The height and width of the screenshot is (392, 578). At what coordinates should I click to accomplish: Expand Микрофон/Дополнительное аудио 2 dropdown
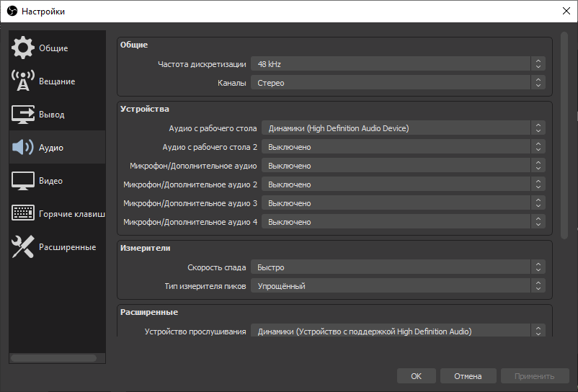(x=403, y=184)
